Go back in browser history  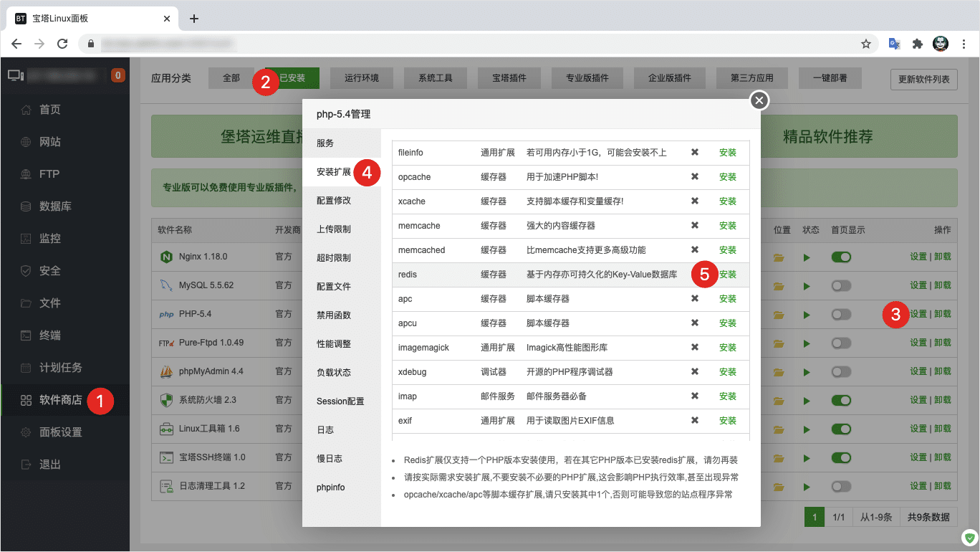[16, 44]
